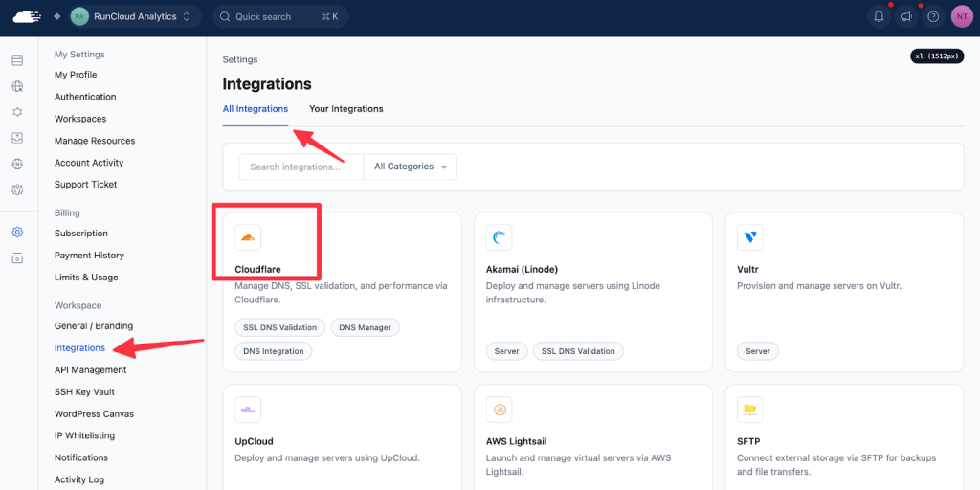Image resolution: width=980 pixels, height=490 pixels.
Task: Open WordPress Canvas page
Action: [94, 413]
